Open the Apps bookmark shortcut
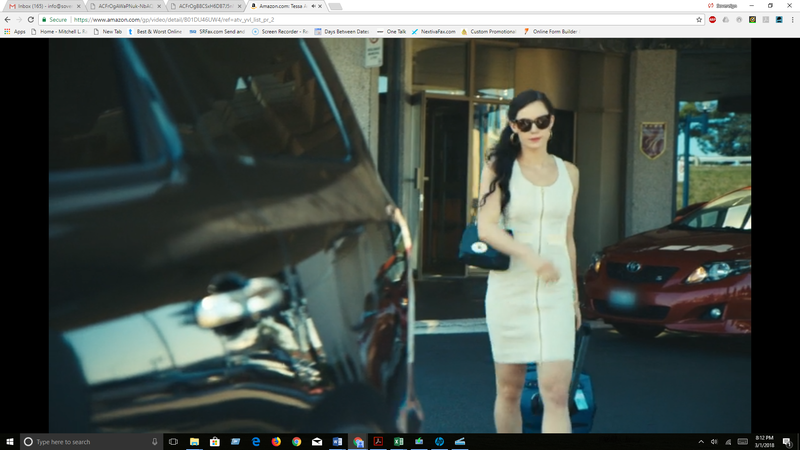This screenshot has height=450, width=800. tap(15, 32)
